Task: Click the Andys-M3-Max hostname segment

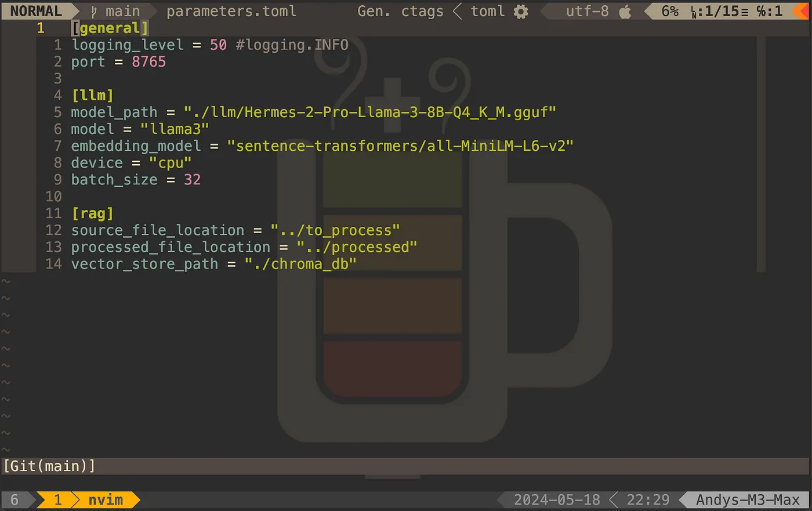Action: click(747, 500)
